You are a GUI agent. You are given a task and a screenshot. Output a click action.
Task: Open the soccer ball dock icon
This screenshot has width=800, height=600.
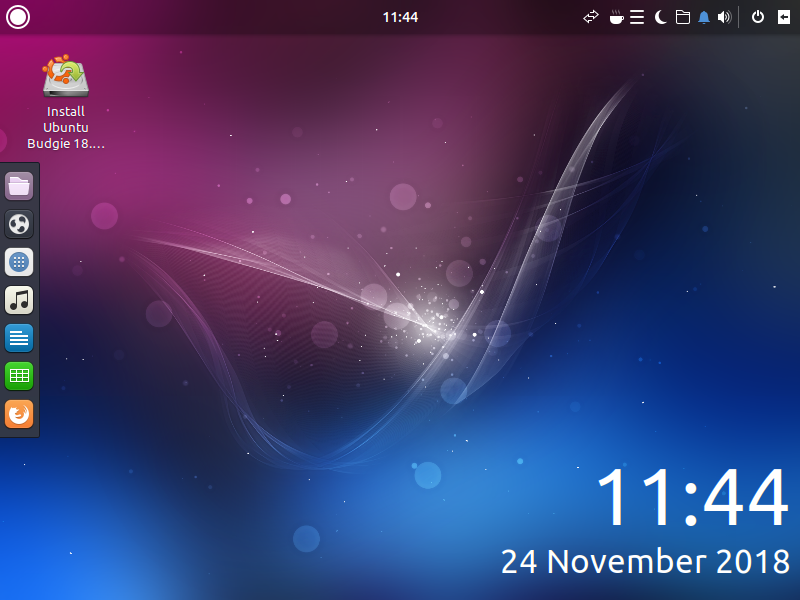[x=19, y=224]
